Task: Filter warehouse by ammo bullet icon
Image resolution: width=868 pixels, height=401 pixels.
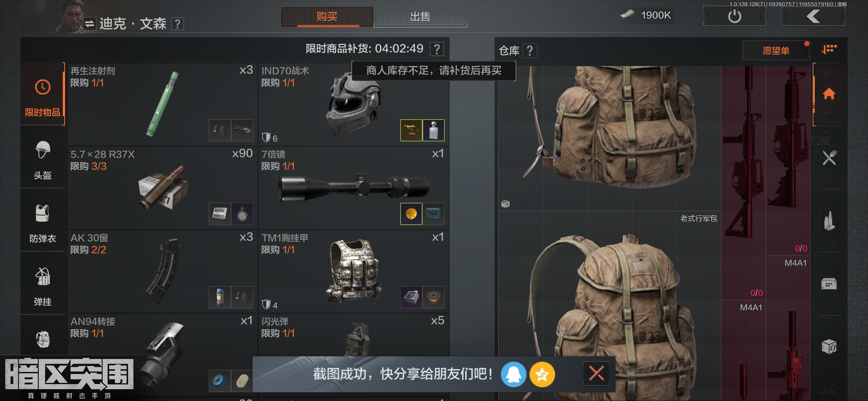Action: [x=829, y=221]
